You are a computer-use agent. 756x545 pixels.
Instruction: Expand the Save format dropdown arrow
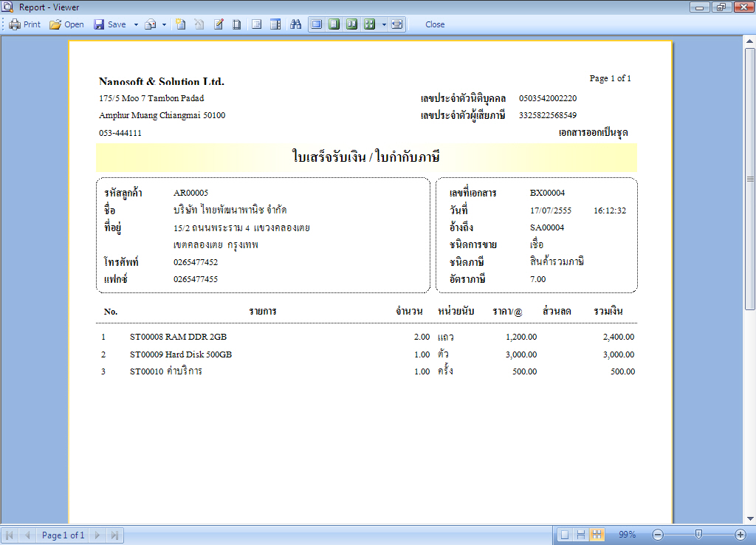pos(136,24)
